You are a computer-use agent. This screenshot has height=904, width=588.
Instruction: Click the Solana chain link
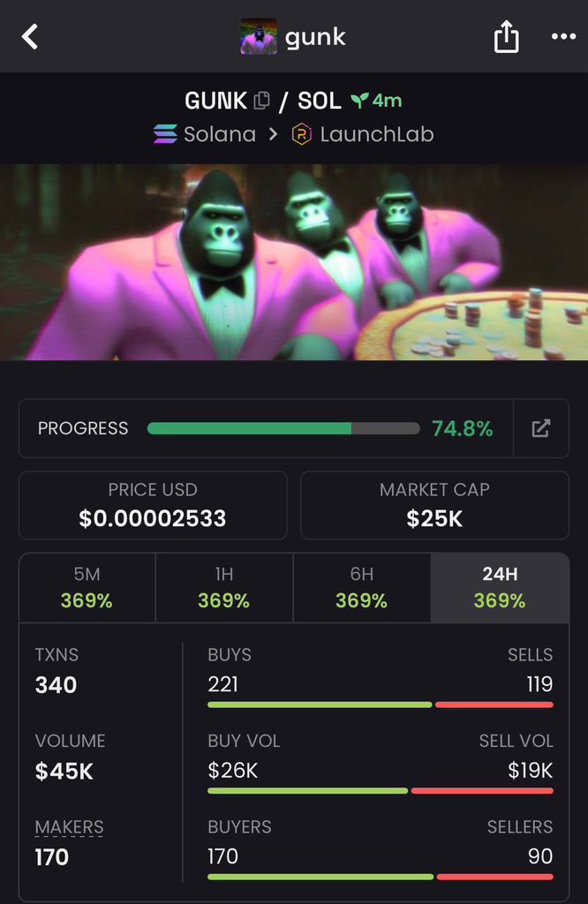click(x=220, y=134)
